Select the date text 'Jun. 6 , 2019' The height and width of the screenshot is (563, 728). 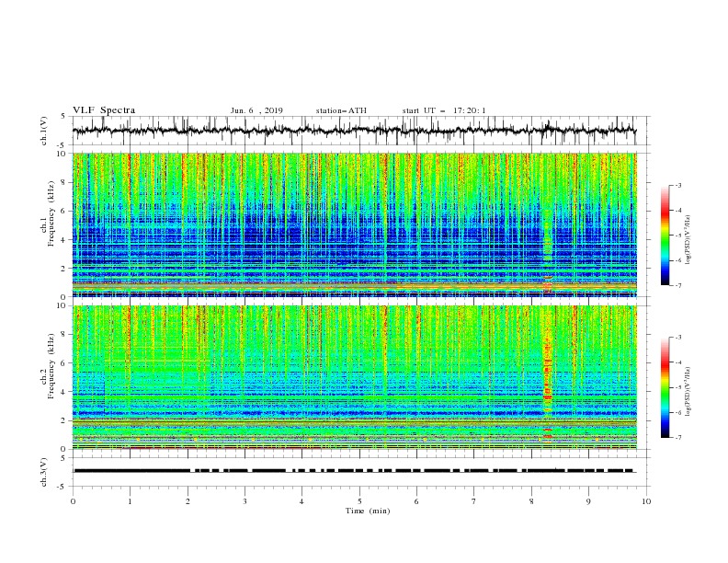256,110
